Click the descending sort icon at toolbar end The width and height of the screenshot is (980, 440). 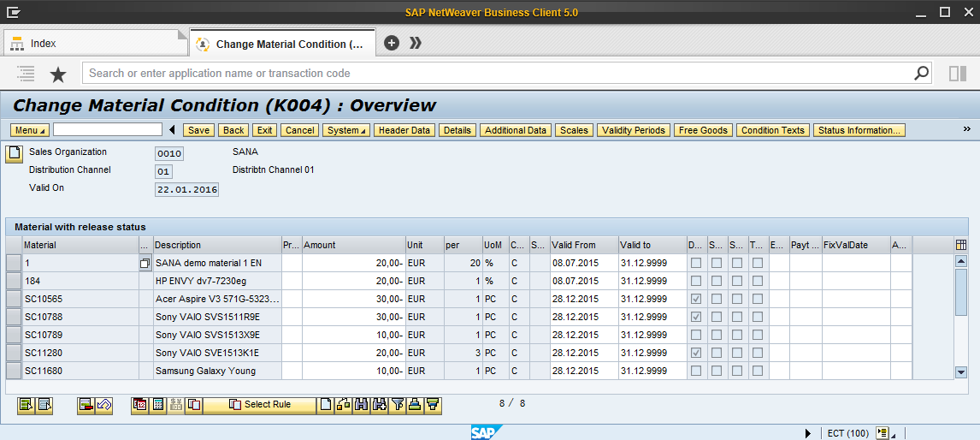[x=433, y=405]
